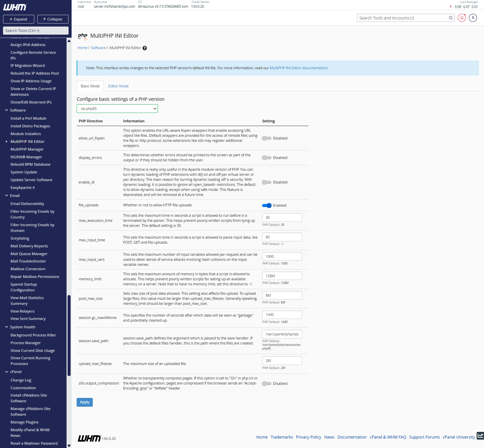This screenshot has width=484, height=448.
Task: Open Background Process Killer in sidebar
Action: click(33, 335)
